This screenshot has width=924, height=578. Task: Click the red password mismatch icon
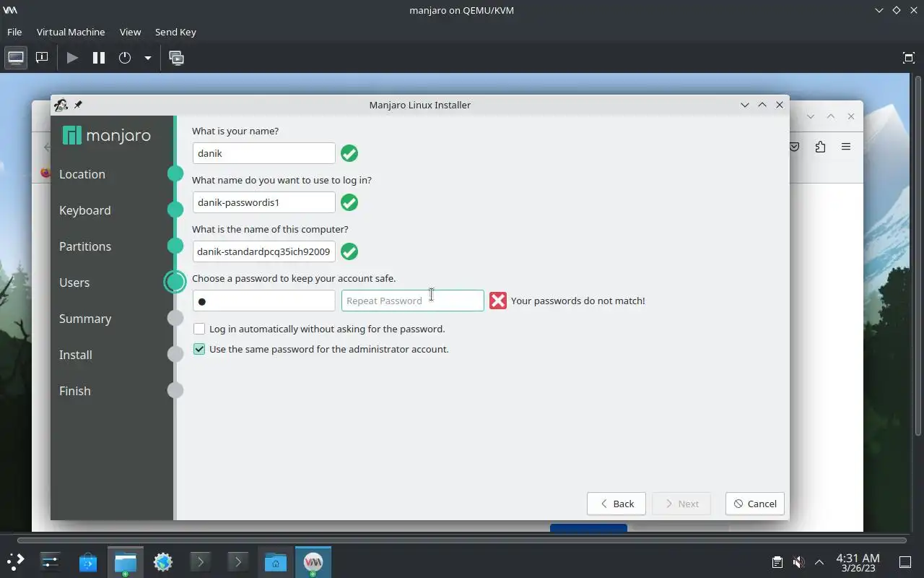coord(498,301)
